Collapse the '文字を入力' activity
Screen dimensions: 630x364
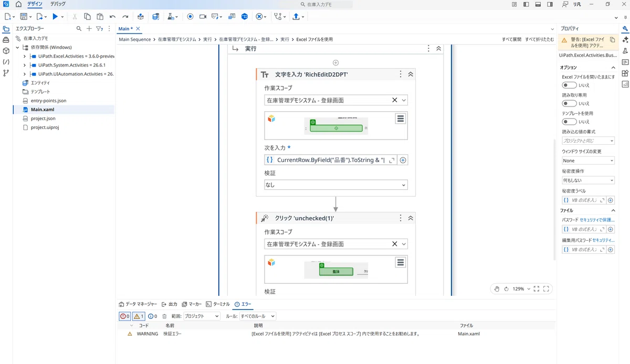(411, 74)
